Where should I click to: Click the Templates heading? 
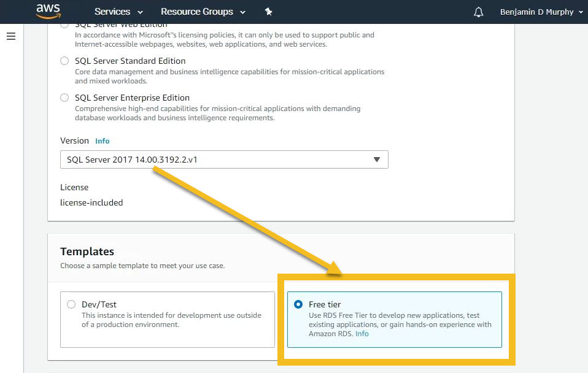(87, 251)
